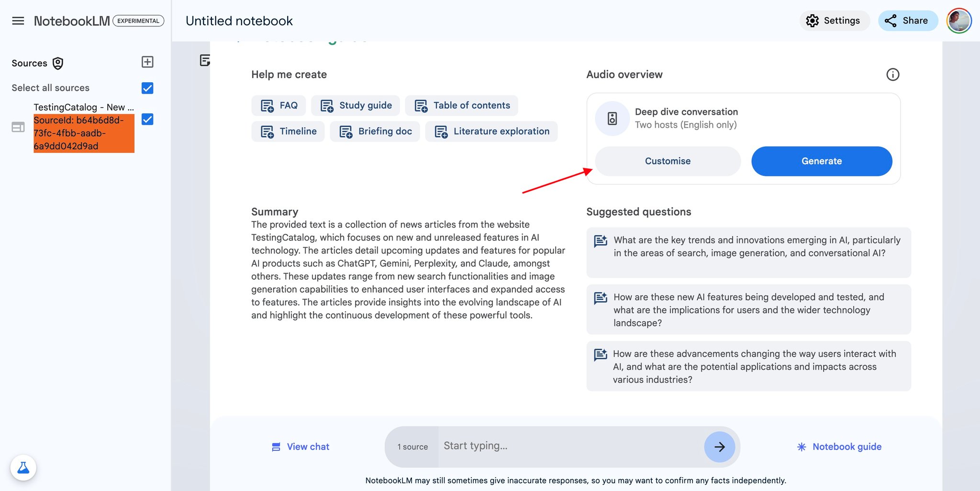
Task: Click the Audio overview info icon
Action: pos(893,75)
